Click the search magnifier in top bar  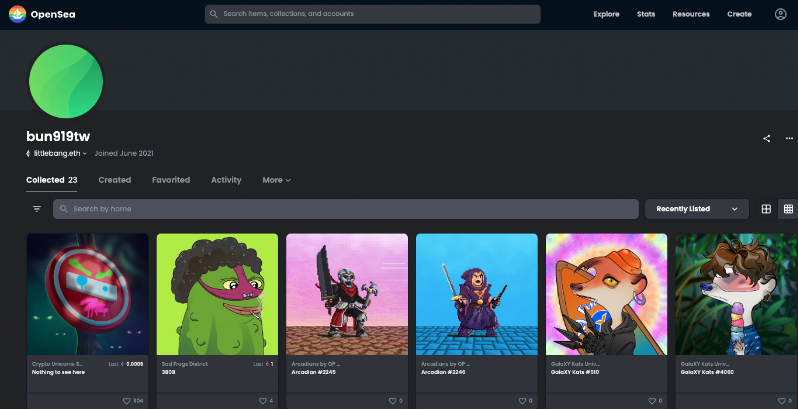214,14
